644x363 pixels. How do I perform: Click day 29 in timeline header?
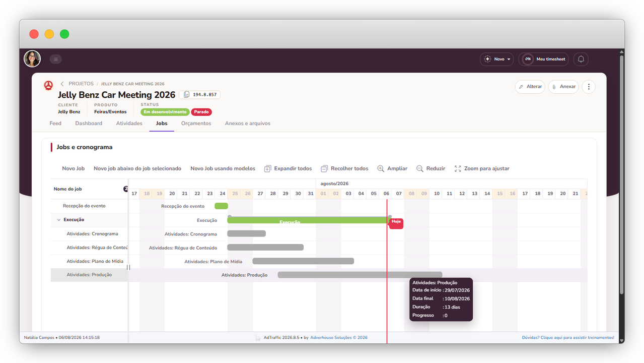point(285,194)
